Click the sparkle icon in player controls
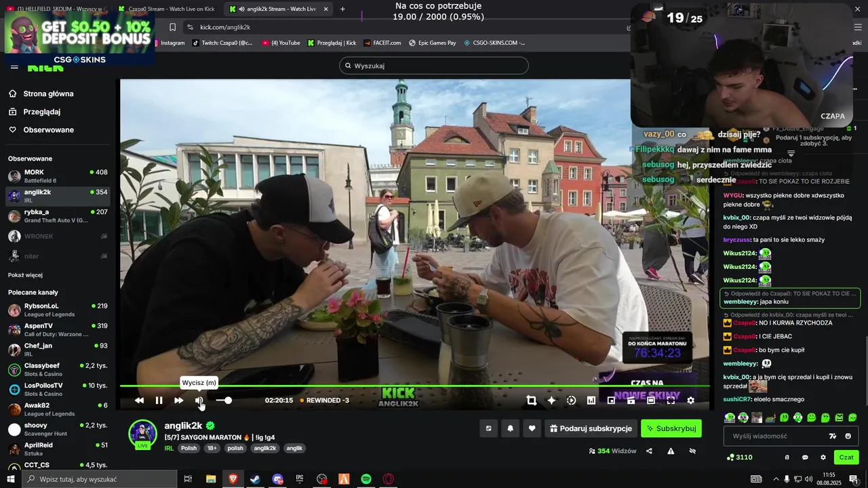The width and height of the screenshot is (868, 488). click(x=551, y=401)
